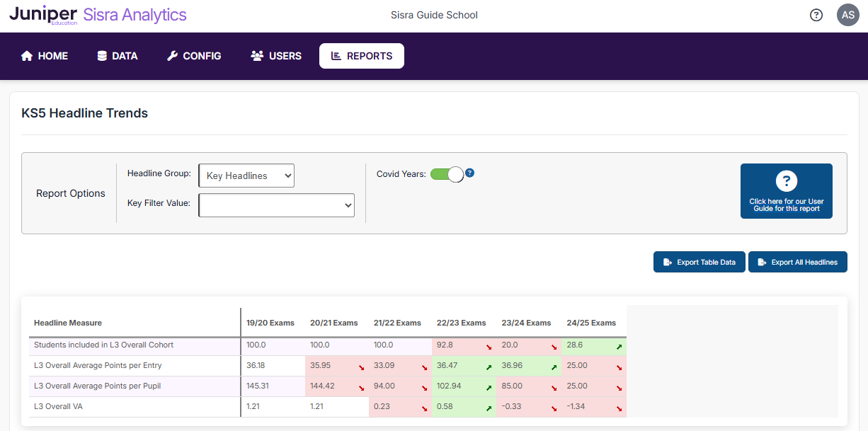
Task: Open the help question mark icon top right
Action: pos(816,14)
